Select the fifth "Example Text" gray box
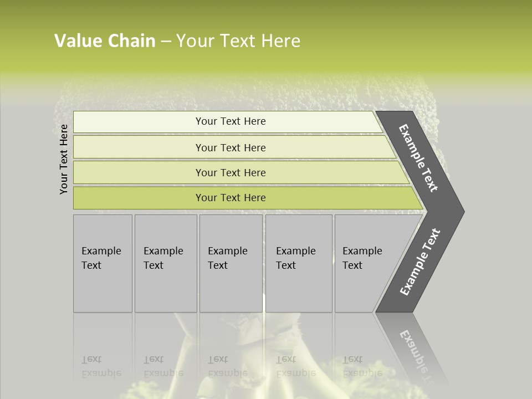Screen dimensions: 532x399 coord(367,263)
